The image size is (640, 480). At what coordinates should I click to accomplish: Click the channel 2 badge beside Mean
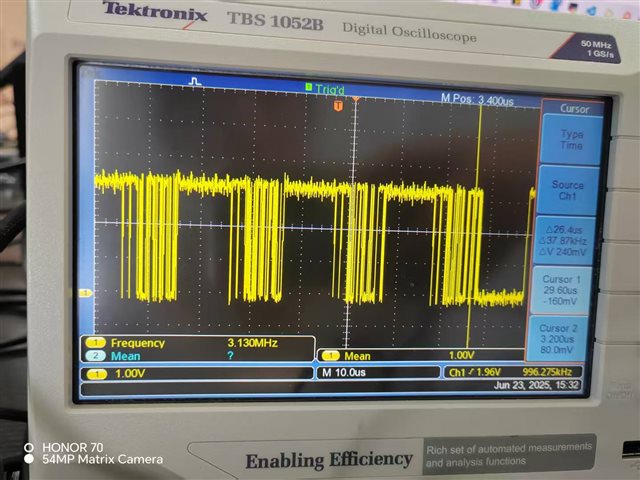[x=96, y=356]
